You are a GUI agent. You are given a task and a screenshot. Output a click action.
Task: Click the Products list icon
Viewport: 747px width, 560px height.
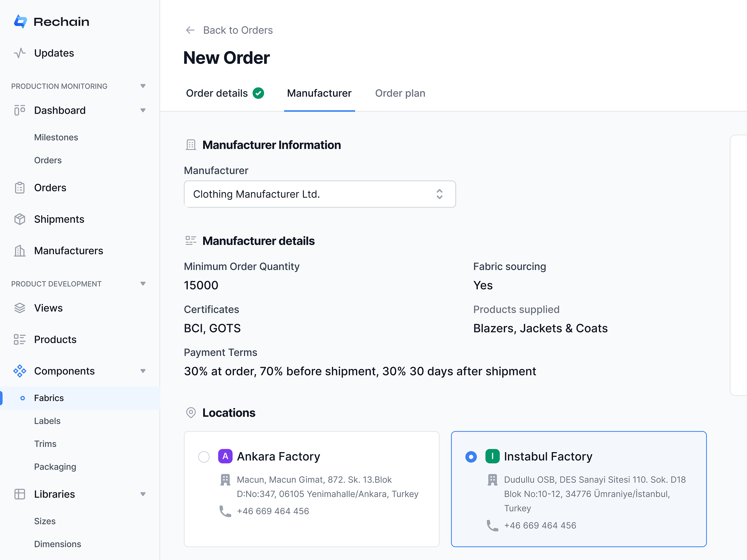20,339
